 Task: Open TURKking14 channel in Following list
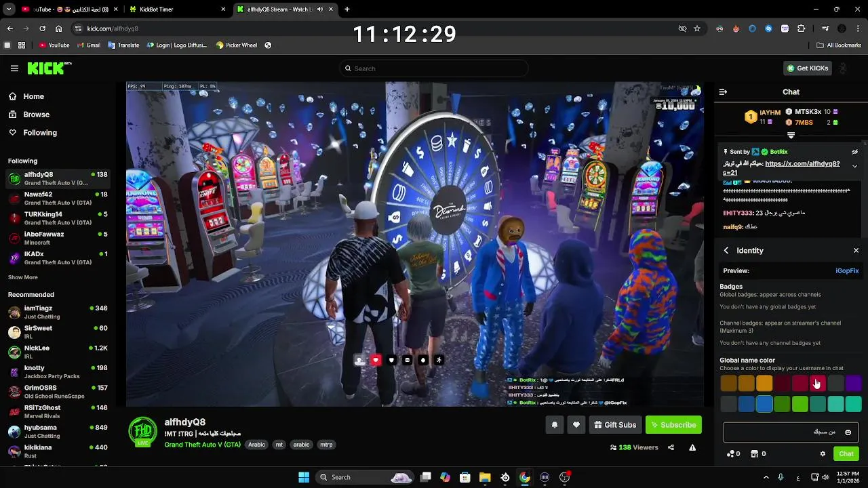click(x=58, y=218)
